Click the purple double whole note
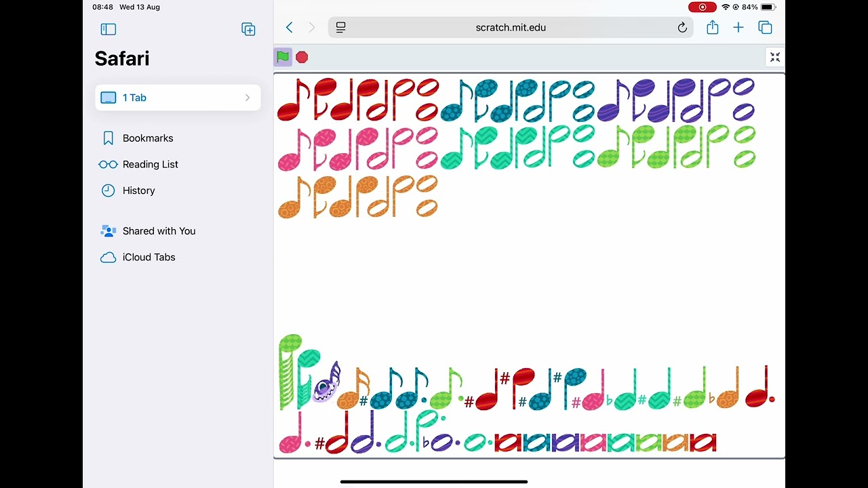 pyautogui.click(x=565, y=443)
